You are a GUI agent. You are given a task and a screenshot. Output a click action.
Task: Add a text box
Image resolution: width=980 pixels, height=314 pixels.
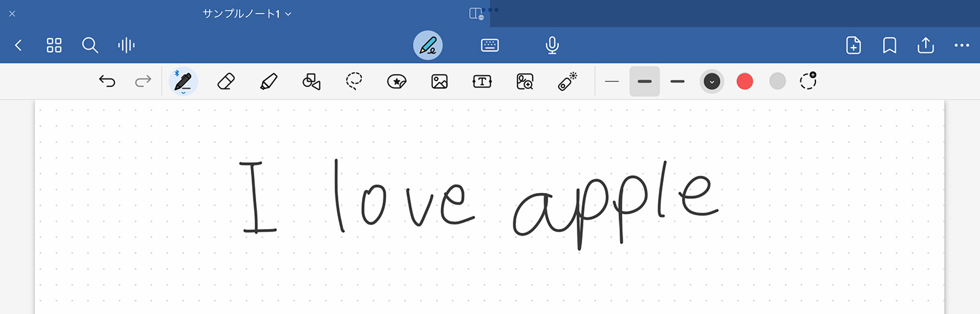pos(482,81)
